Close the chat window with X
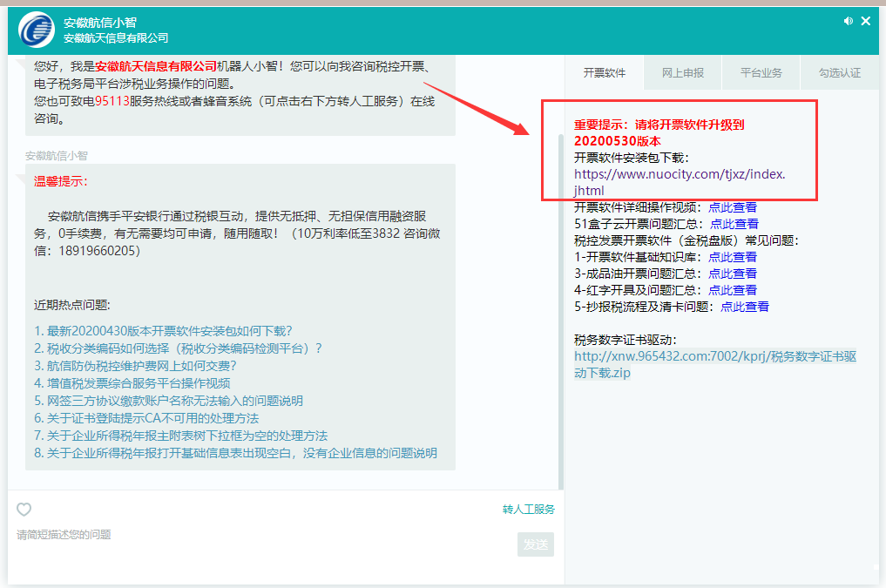Viewport: 886px width, 588px height. [x=866, y=21]
